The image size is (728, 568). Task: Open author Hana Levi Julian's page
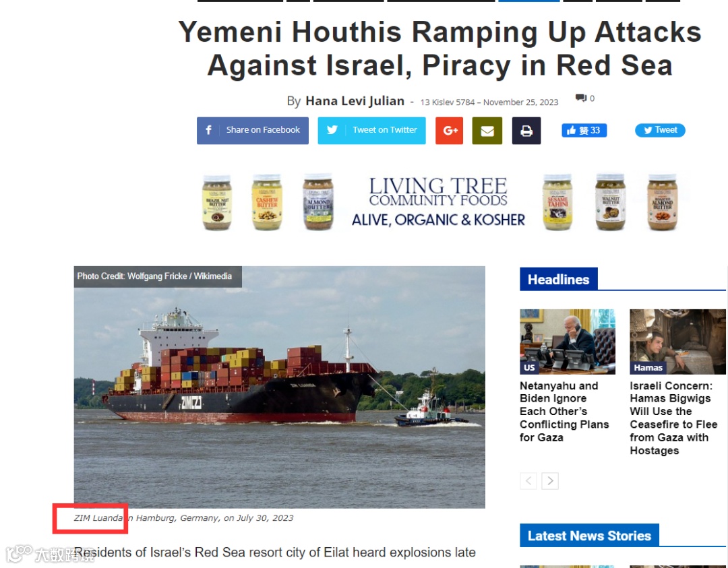(355, 101)
